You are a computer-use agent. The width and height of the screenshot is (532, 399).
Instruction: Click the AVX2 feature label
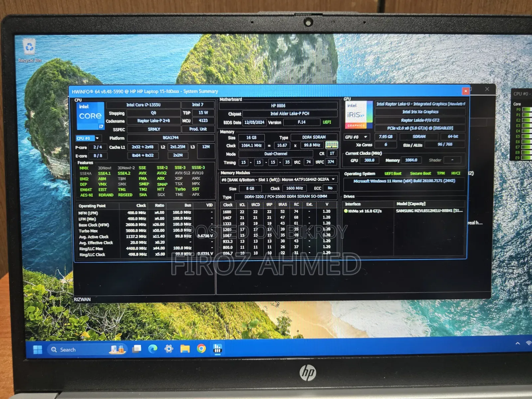[162, 173]
